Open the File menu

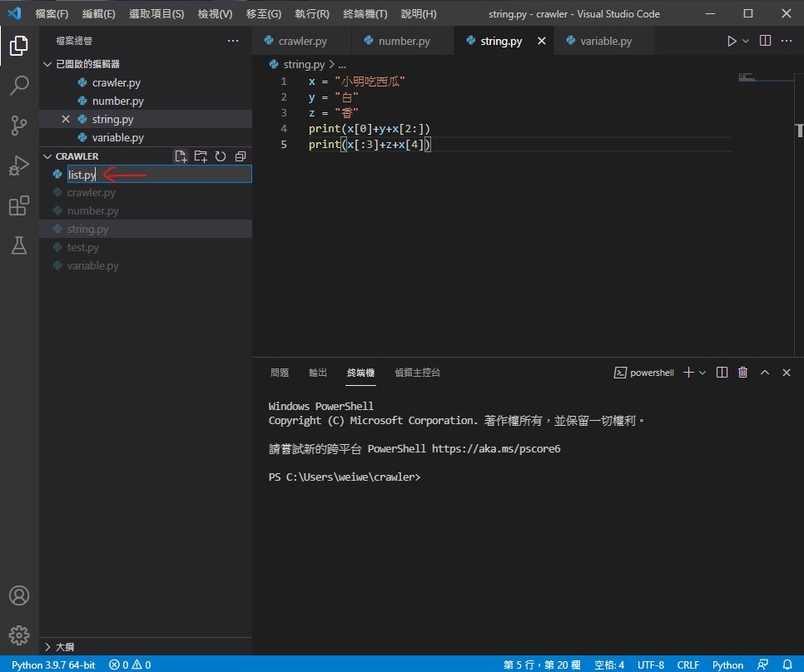pyautogui.click(x=52, y=14)
